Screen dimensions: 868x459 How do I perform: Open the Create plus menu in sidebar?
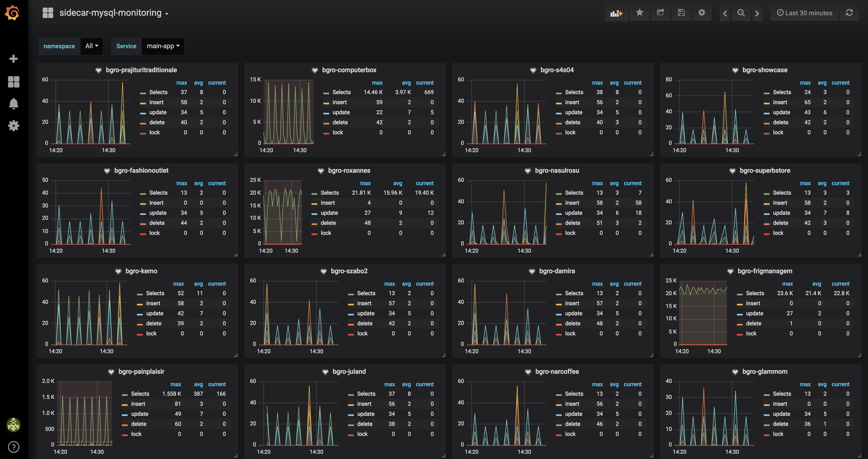pyautogui.click(x=13, y=59)
